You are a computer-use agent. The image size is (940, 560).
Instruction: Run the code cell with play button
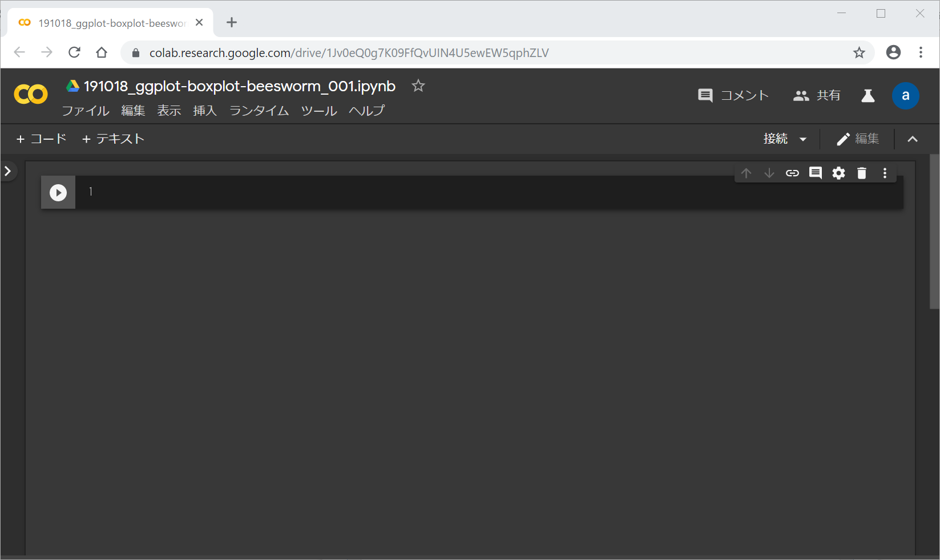click(x=58, y=193)
